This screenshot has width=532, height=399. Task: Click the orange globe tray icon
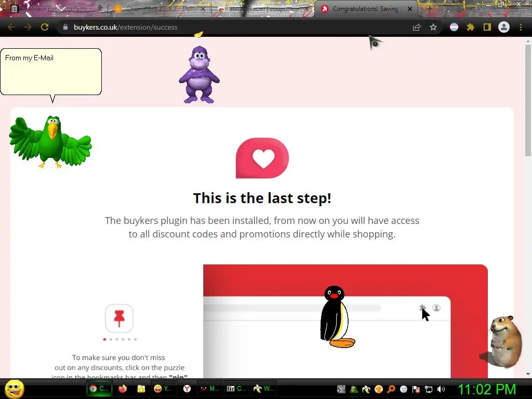(x=379, y=389)
